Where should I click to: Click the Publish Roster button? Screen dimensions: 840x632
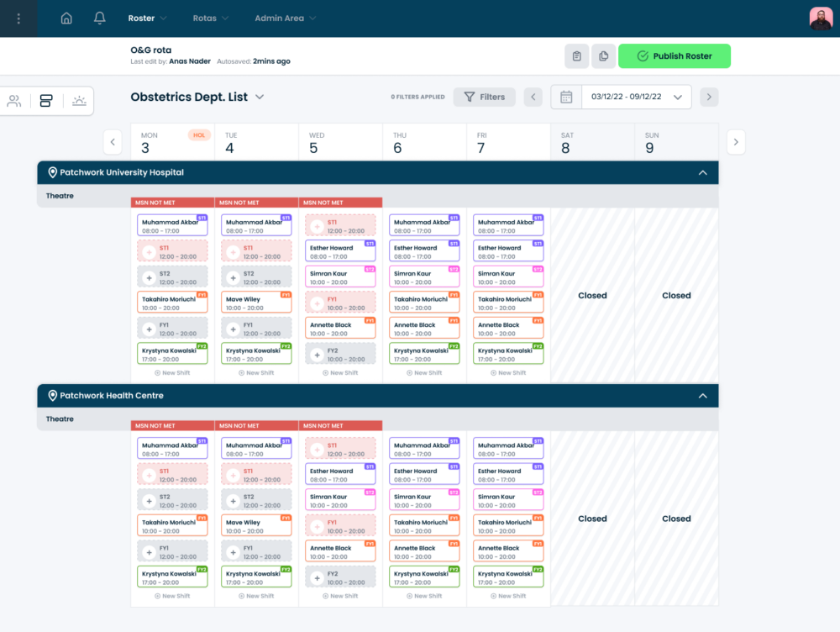coord(674,56)
